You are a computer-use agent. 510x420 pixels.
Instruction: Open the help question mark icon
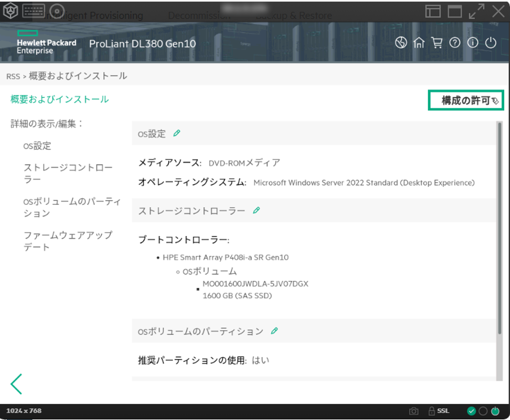(x=455, y=43)
